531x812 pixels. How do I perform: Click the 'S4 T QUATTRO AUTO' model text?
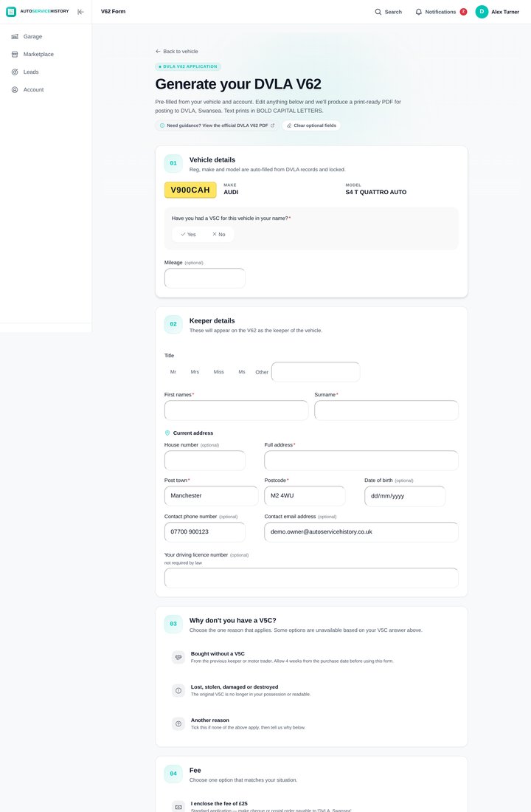pyautogui.click(x=375, y=192)
